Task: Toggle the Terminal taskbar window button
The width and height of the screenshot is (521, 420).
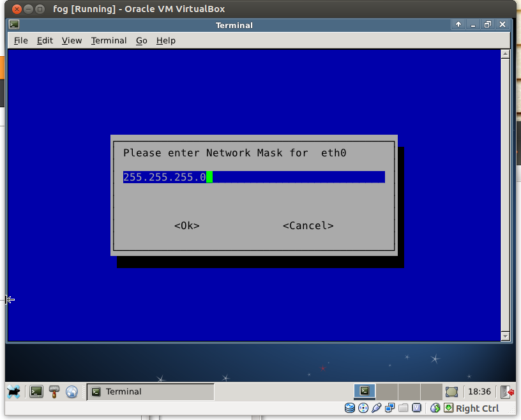Action: [x=150, y=391]
